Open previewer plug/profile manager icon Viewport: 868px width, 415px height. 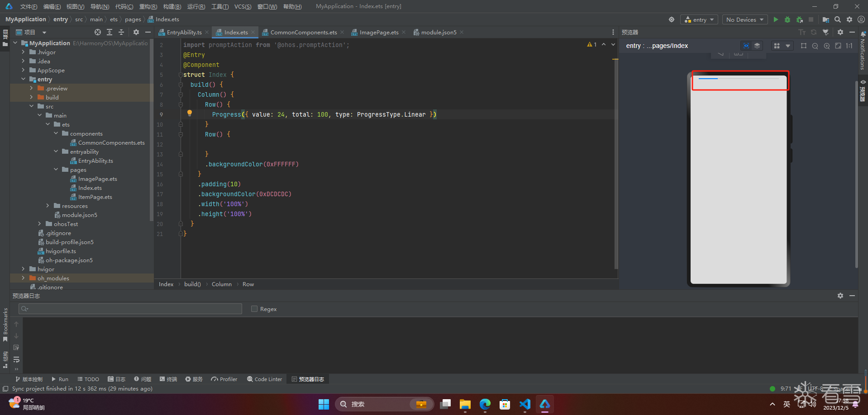coord(825,32)
